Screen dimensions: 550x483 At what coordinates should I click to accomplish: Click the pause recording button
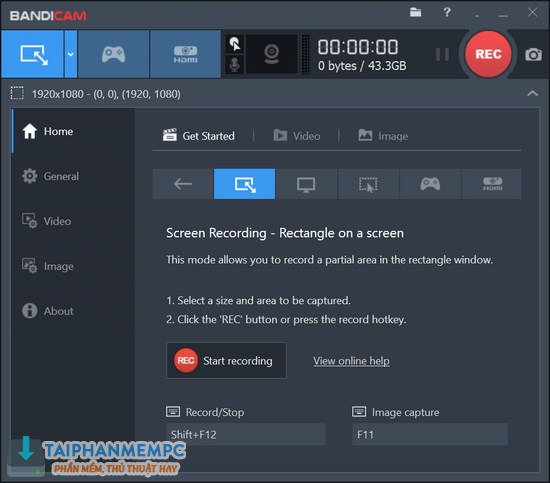tap(442, 54)
